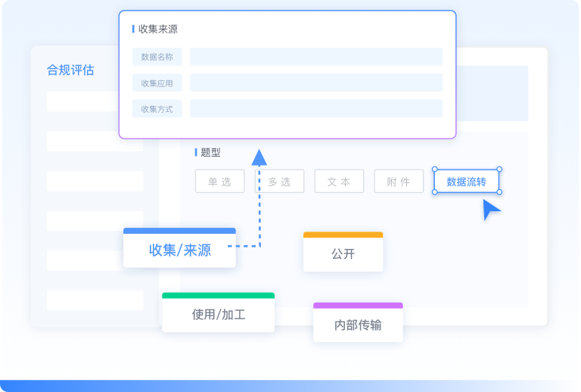This screenshot has height=392, width=581.
Task: Focus the 数据名称 input field
Action: point(315,57)
